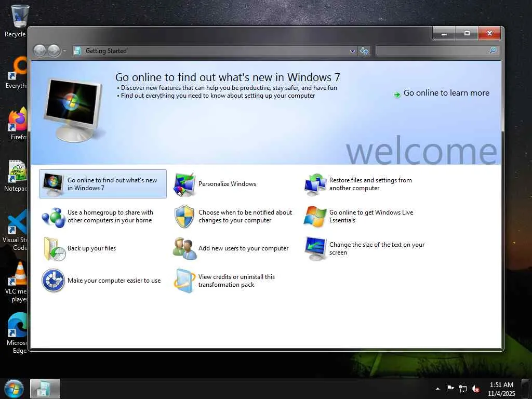532x399 pixels.
Task: Click the Back navigation button
Action: click(39, 51)
